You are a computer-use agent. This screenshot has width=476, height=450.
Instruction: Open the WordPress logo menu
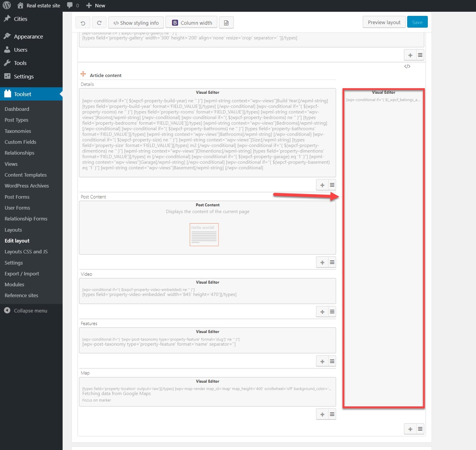7,5
